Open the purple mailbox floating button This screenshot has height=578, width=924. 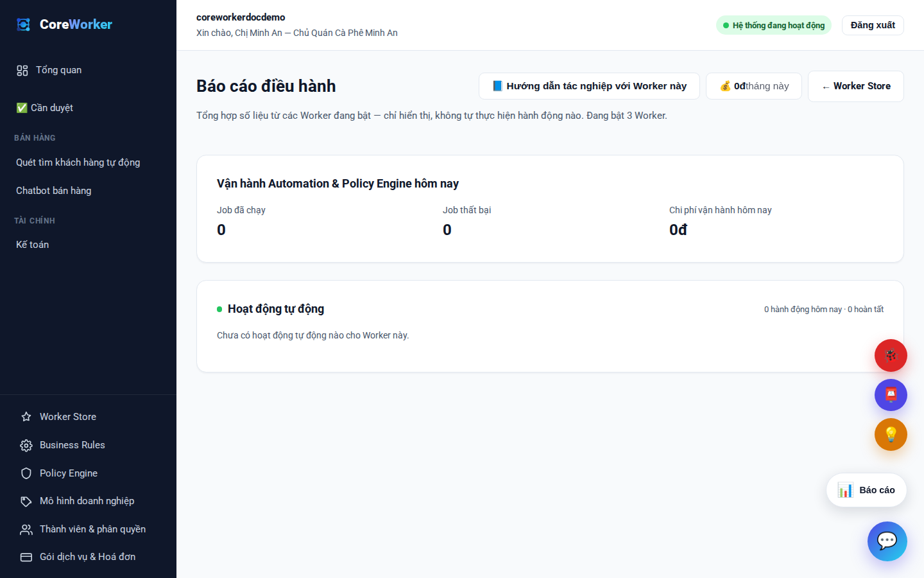click(891, 395)
